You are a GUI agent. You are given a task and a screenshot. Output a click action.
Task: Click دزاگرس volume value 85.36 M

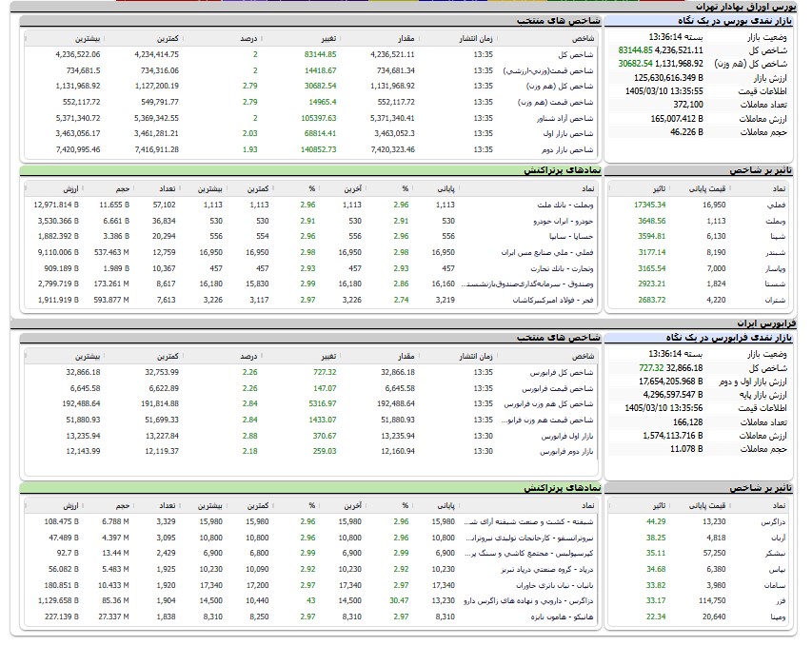click(x=115, y=601)
